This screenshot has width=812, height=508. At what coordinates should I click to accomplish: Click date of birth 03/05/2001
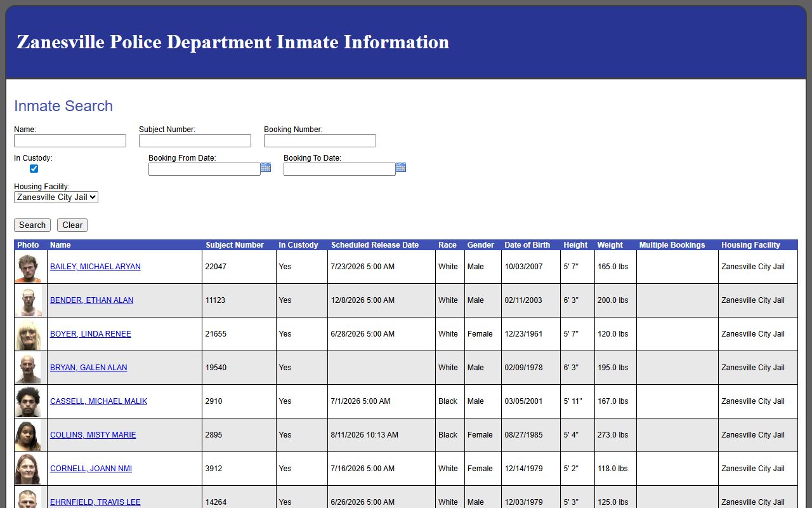[x=523, y=401]
